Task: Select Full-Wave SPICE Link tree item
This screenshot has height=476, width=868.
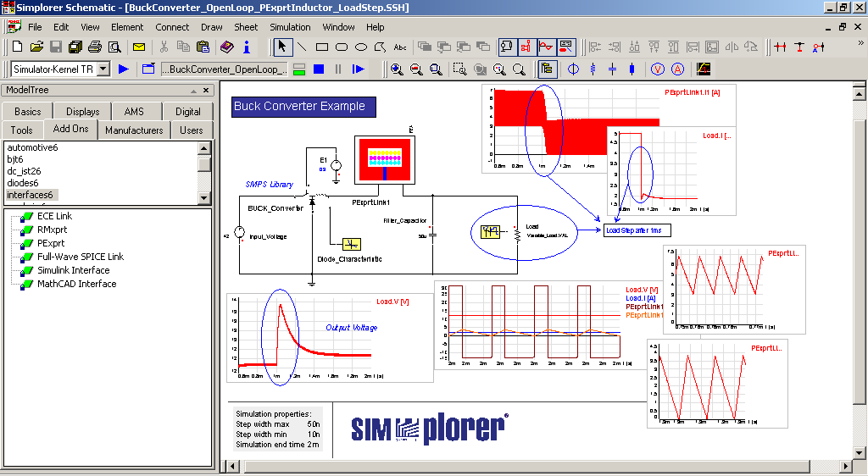Action: 81,257
